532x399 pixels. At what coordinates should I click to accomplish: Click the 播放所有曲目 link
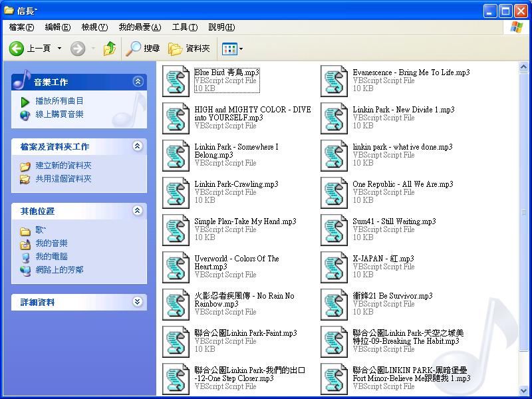pyautogui.click(x=59, y=101)
